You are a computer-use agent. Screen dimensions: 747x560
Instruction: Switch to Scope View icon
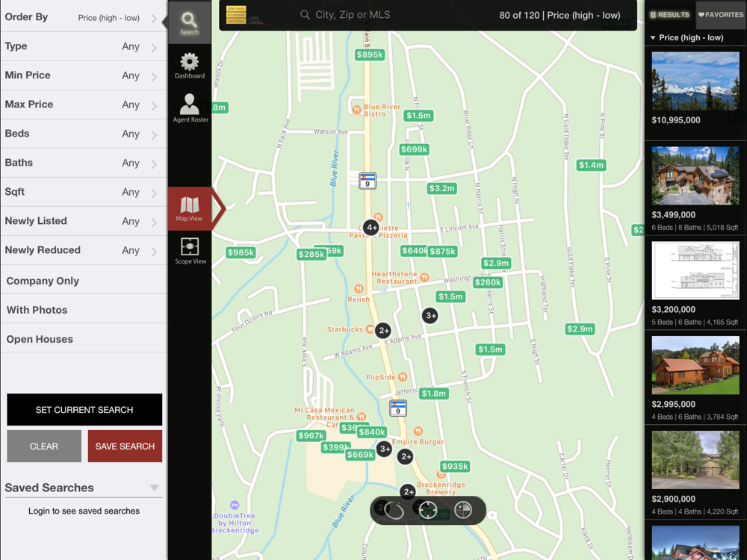[190, 251]
